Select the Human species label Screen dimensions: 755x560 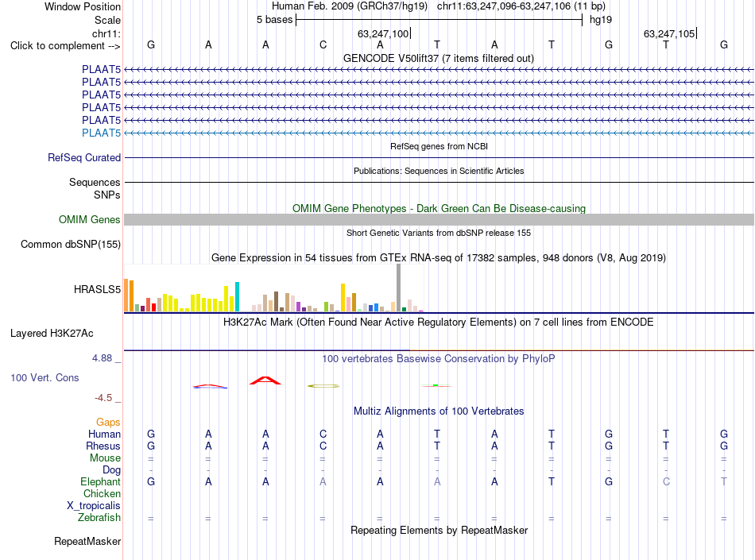[x=104, y=434]
